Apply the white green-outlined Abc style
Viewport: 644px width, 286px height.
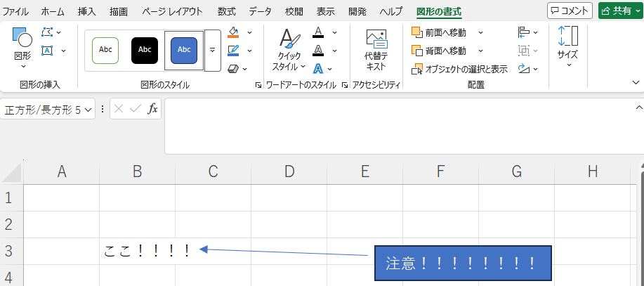105,51
